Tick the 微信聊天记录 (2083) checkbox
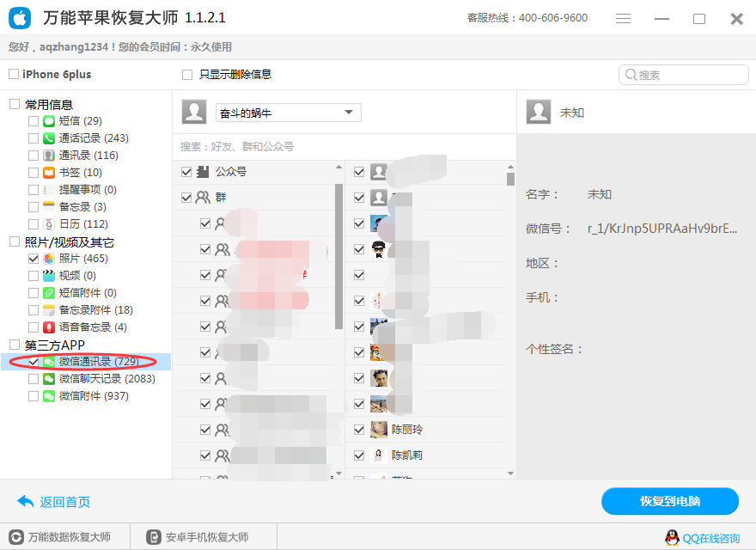This screenshot has width=756, height=550. pos(34,379)
